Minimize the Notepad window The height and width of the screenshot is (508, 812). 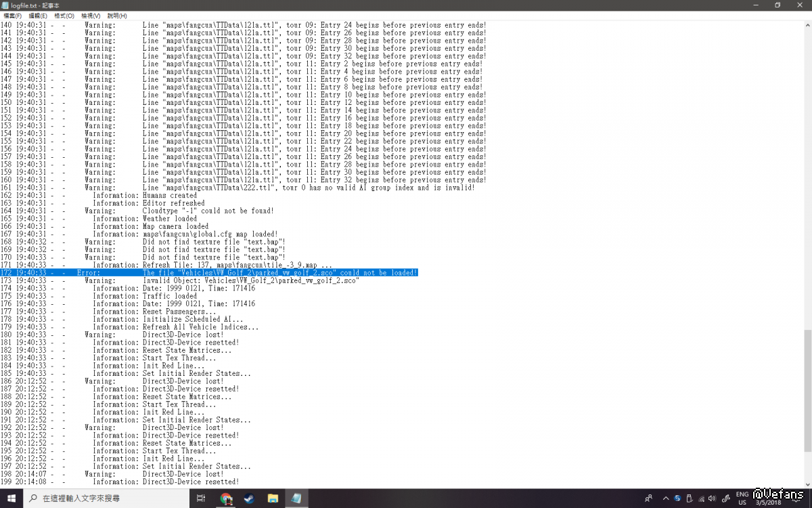pos(754,5)
